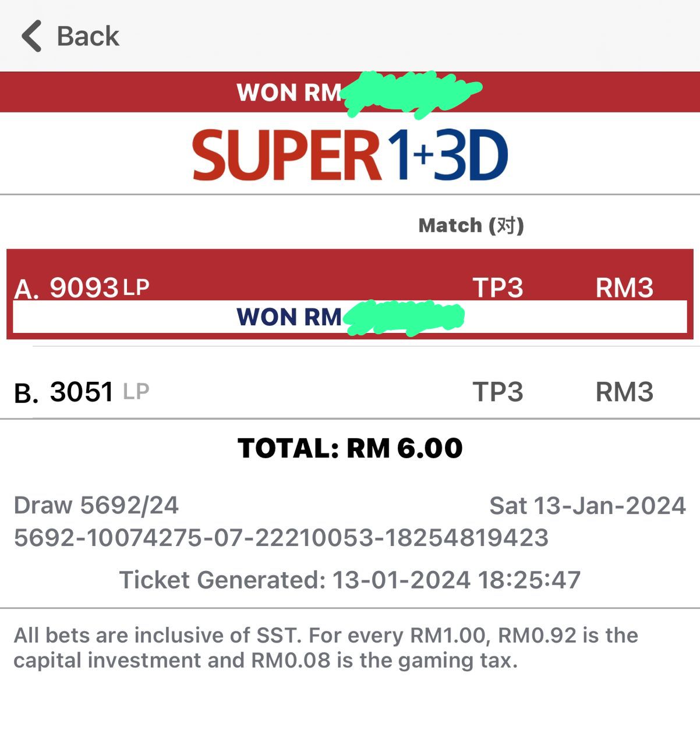
Task: Tap the SST gaming tax disclaimer text
Action: pos(326,647)
